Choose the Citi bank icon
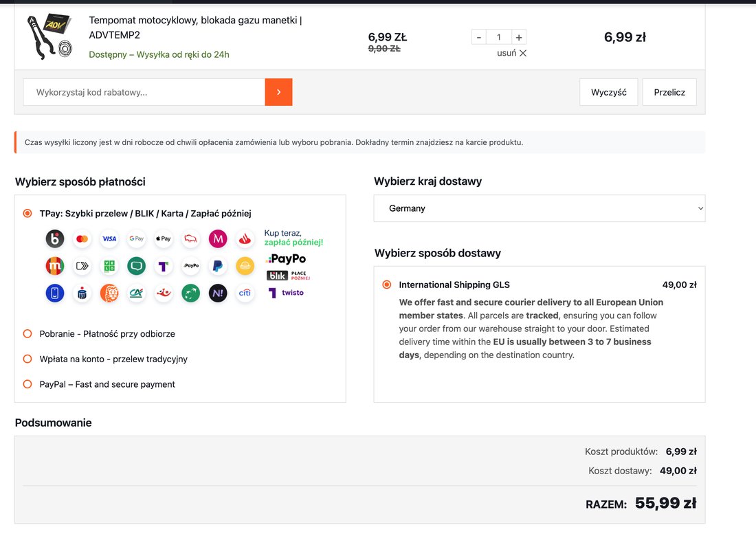 coord(245,293)
